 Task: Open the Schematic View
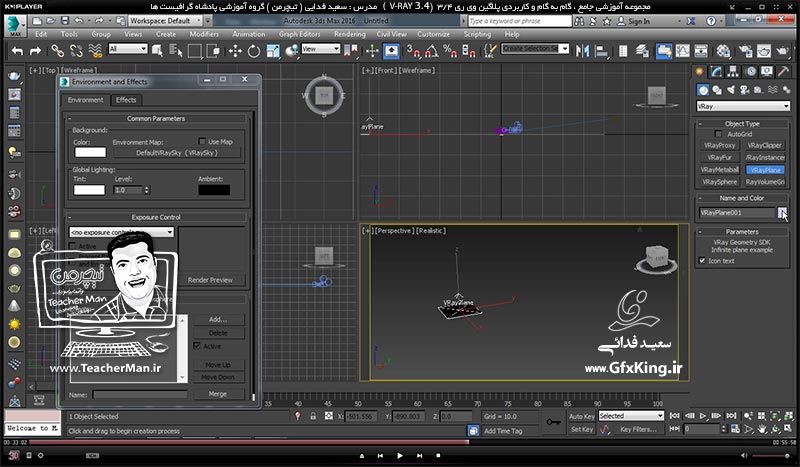click(x=701, y=51)
